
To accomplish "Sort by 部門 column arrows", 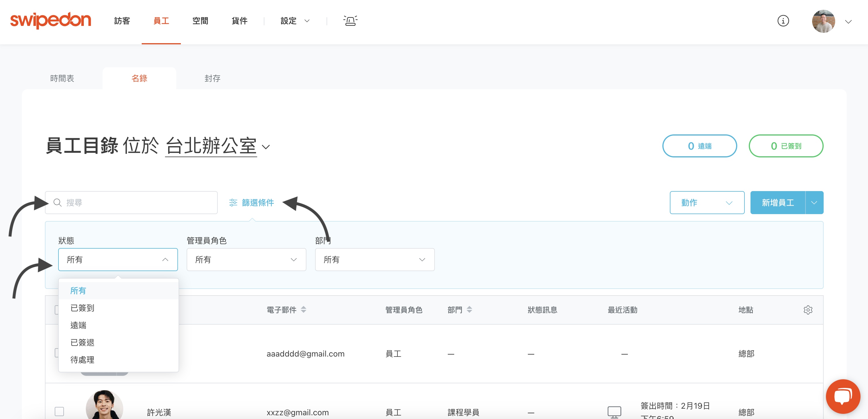I will tap(469, 310).
